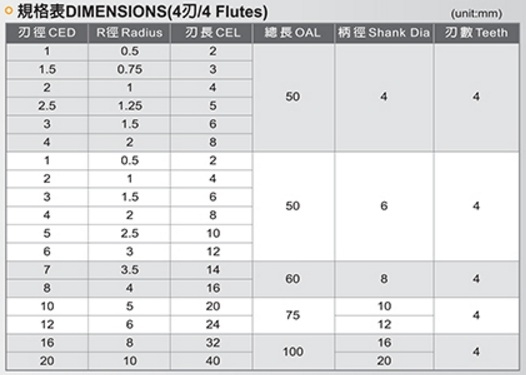
Task: Select the Shank Dia cell showing 6
Action: coord(384,206)
